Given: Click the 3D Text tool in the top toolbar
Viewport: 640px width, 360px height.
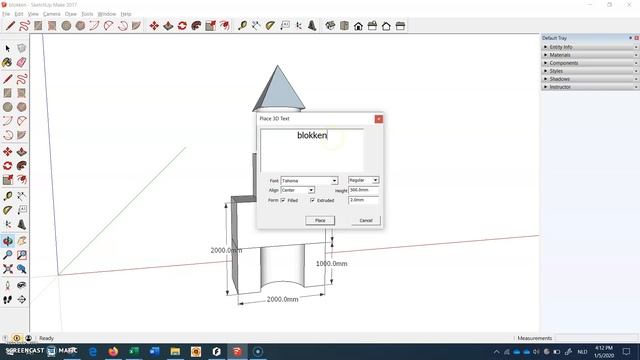Looking at the screenshot, I should (312, 26).
